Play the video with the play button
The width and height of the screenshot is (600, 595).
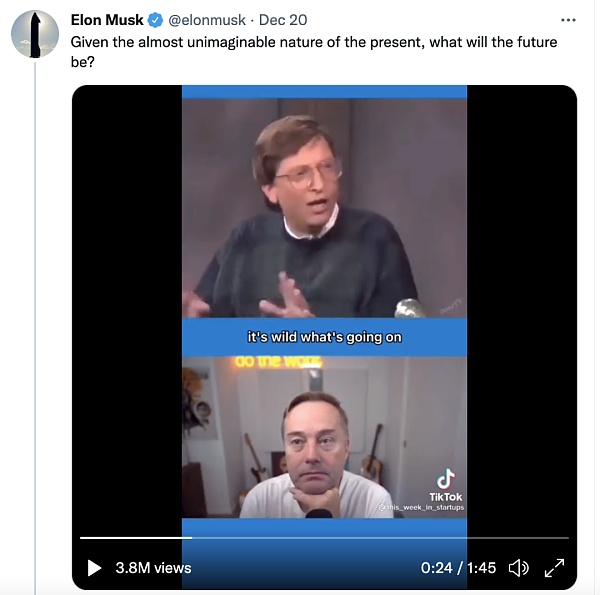pyautogui.click(x=94, y=568)
